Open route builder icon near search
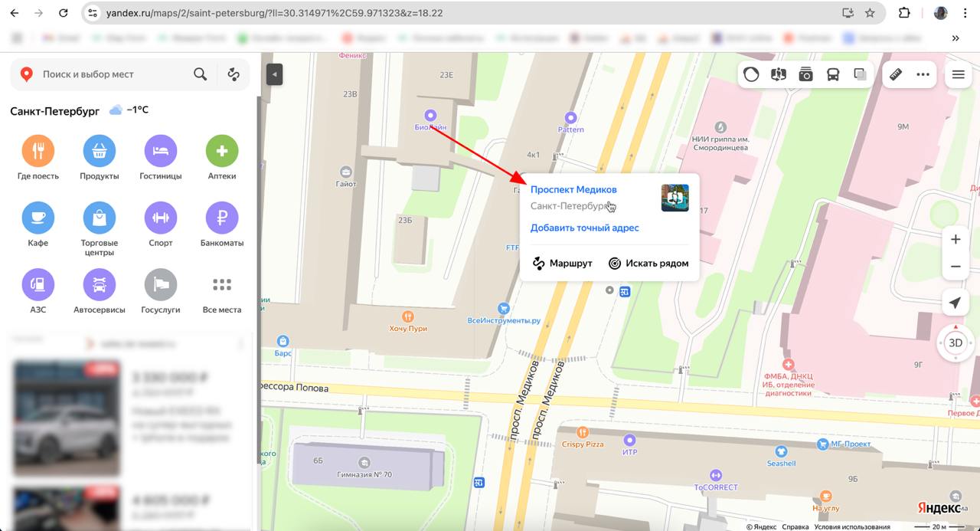The width and height of the screenshot is (980, 531). [234, 74]
